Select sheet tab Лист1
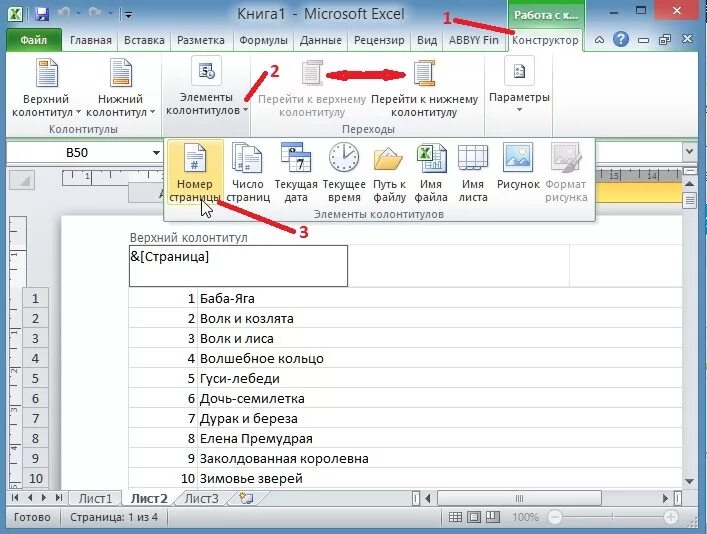The width and height of the screenshot is (707, 534). (95, 498)
